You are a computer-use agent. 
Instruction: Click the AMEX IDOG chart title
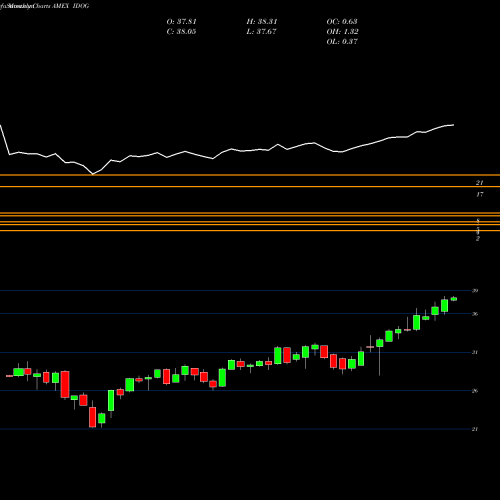coord(71,6)
